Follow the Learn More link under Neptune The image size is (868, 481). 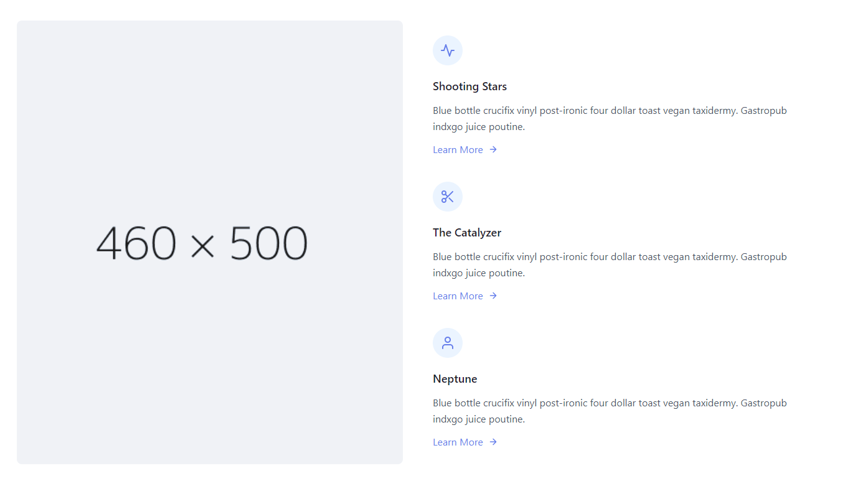click(458, 442)
